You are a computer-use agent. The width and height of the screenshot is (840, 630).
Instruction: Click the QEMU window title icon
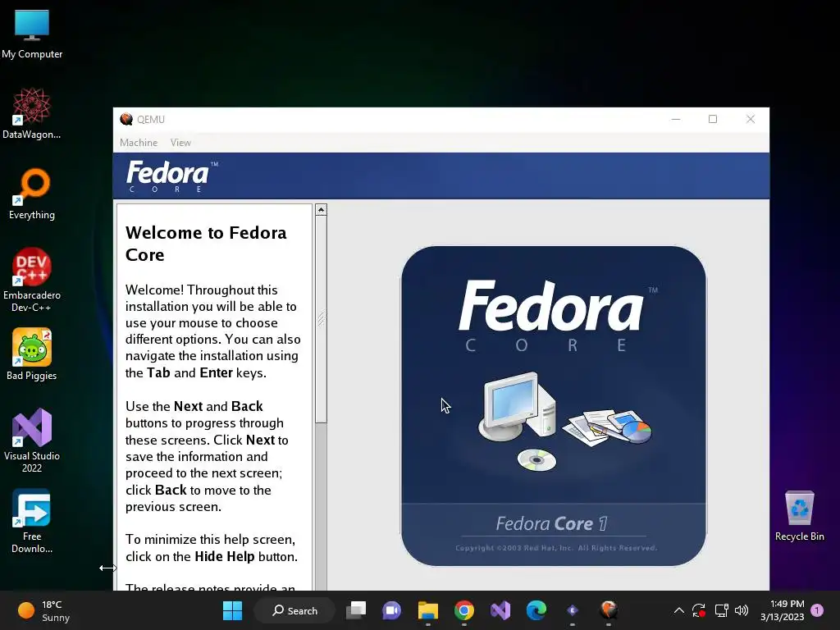(126, 119)
